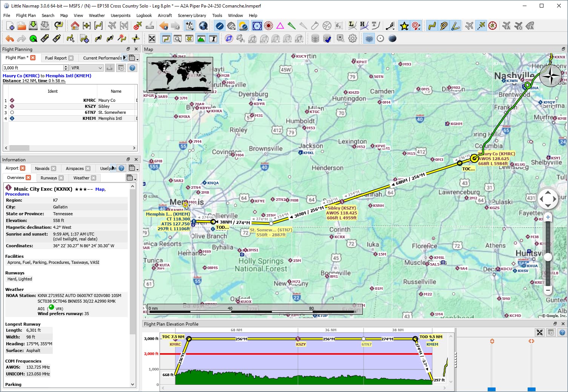Toggle userpoints star display

click(404, 26)
